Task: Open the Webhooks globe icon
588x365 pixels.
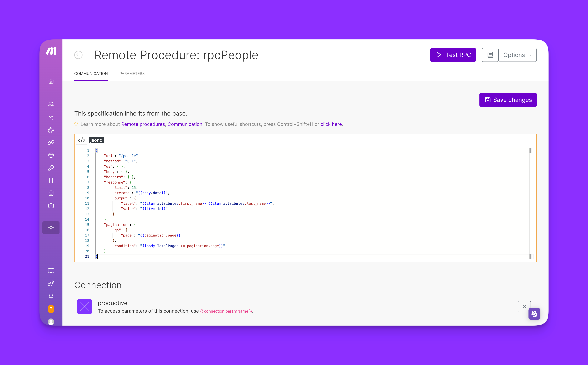Action: point(51,155)
